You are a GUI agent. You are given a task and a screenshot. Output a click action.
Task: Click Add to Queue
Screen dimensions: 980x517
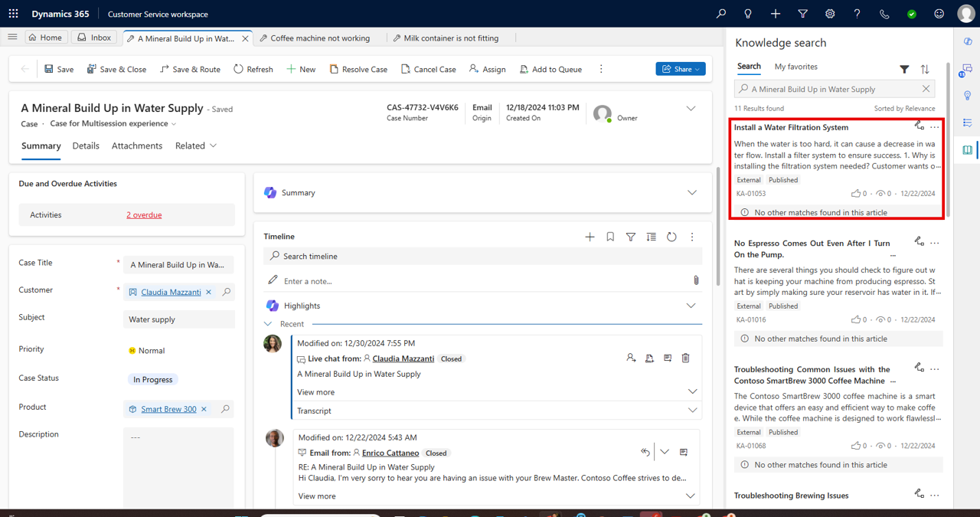tap(550, 69)
